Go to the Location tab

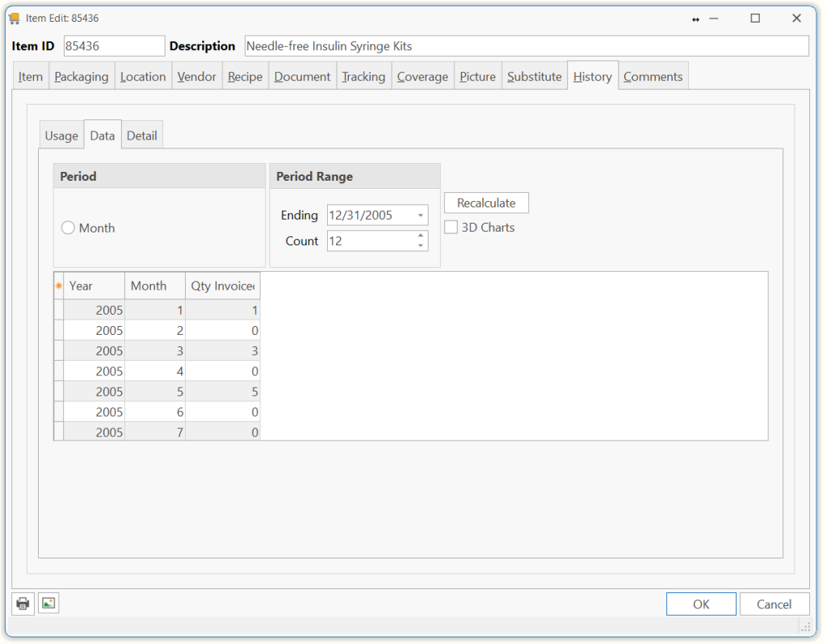pyautogui.click(x=143, y=77)
